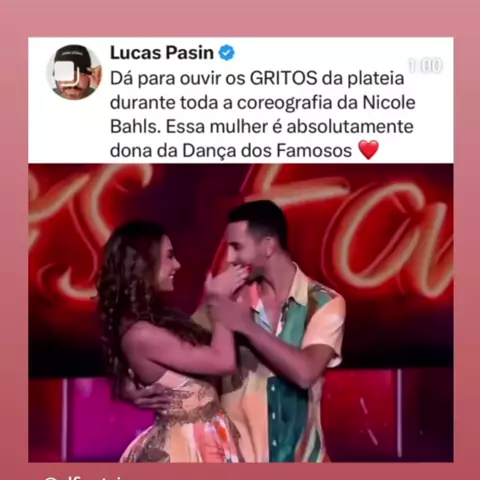Click the pink story background above post
The image size is (480, 480).
click(240, 18)
